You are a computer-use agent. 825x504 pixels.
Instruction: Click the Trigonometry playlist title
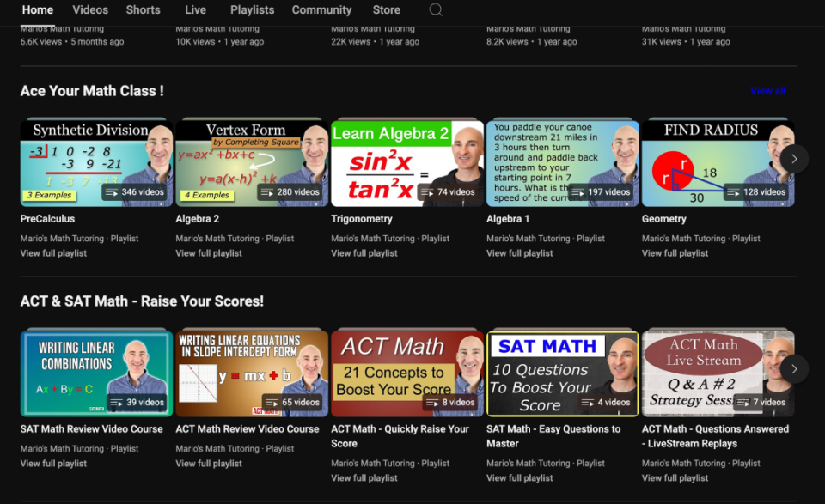click(x=362, y=219)
